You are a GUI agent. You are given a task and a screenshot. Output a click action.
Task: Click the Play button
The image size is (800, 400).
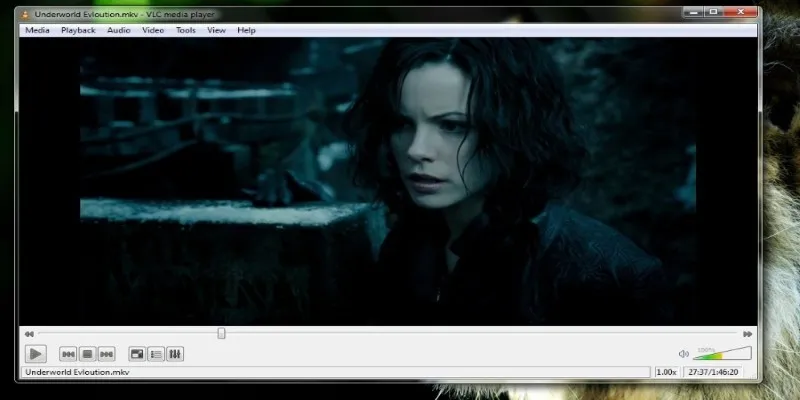pos(35,354)
